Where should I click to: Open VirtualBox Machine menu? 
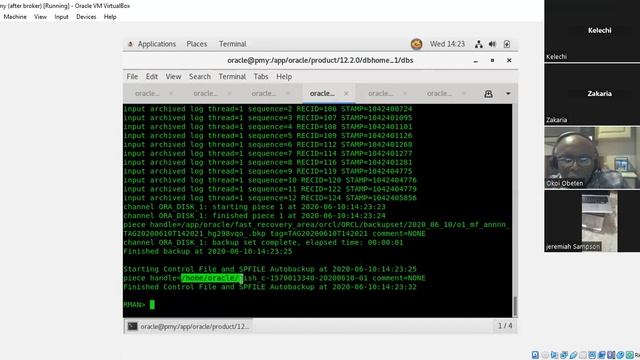(15, 17)
